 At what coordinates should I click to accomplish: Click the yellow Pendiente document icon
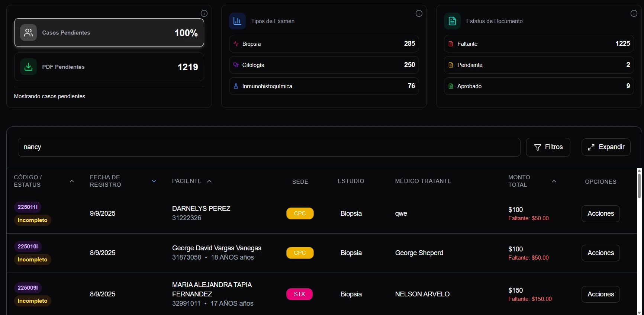coord(451,65)
